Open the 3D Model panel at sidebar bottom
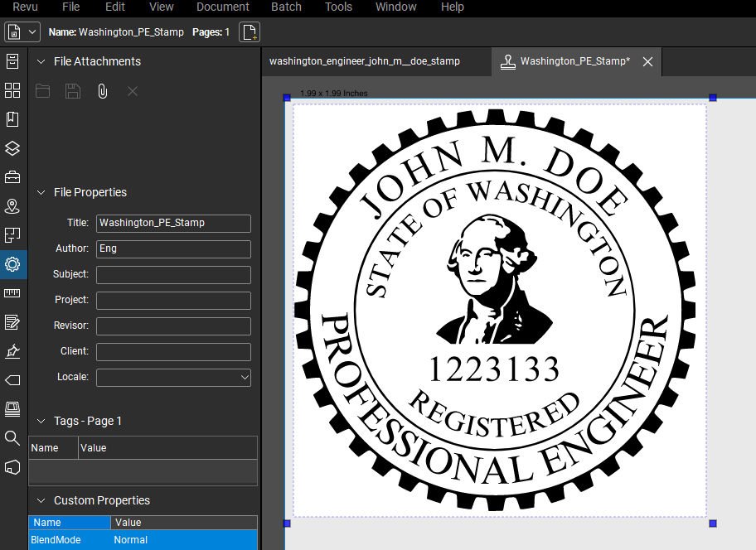 click(12, 467)
